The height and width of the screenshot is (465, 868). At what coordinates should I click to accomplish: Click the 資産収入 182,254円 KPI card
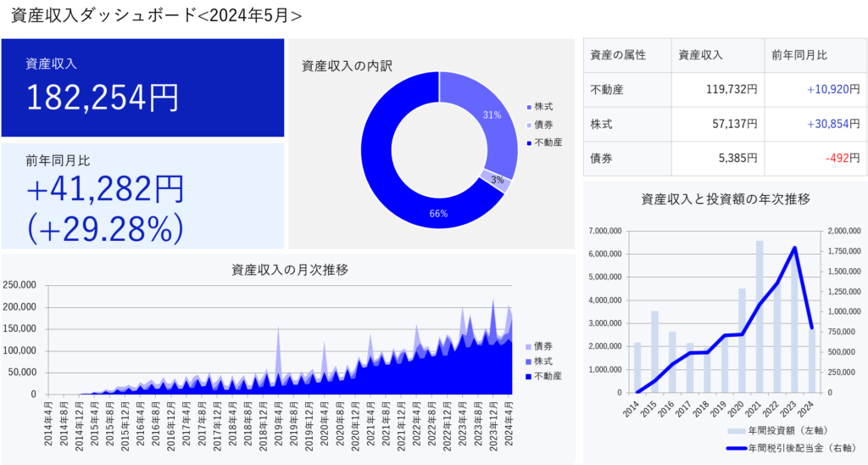coord(142,87)
